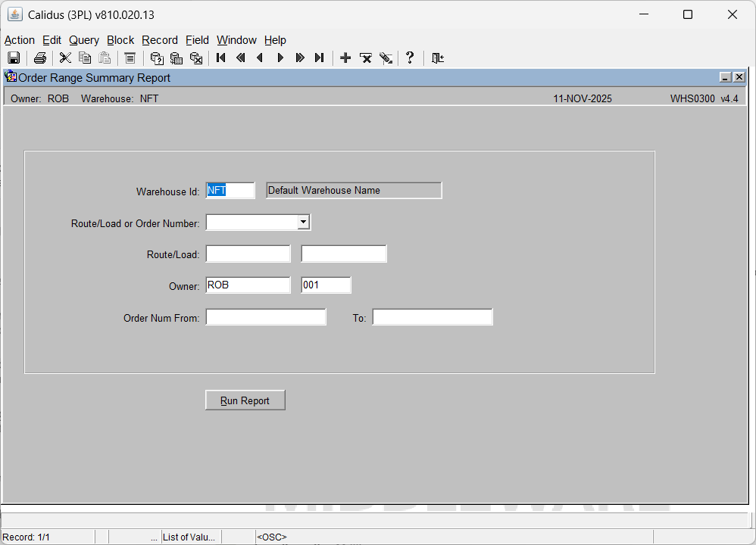
Task: Minimize the Order Range Summary Report subwindow
Action: (x=725, y=77)
